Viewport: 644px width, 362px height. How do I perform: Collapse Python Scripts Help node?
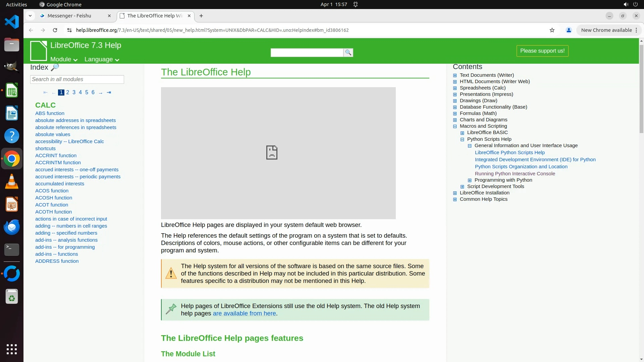462,139
